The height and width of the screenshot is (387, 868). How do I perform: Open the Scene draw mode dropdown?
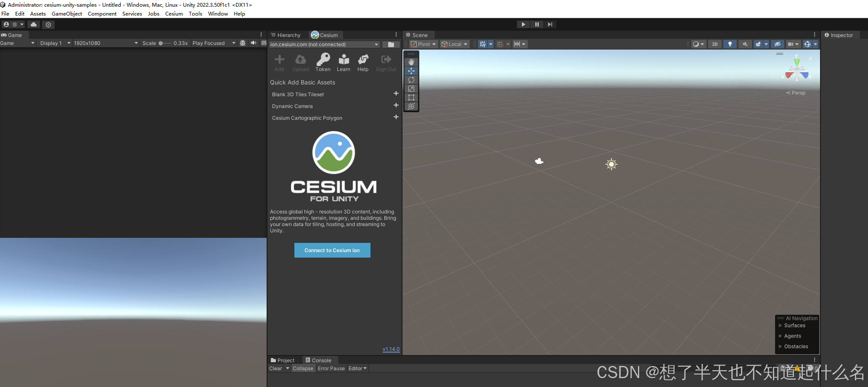pyautogui.click(x=698, y=44)
